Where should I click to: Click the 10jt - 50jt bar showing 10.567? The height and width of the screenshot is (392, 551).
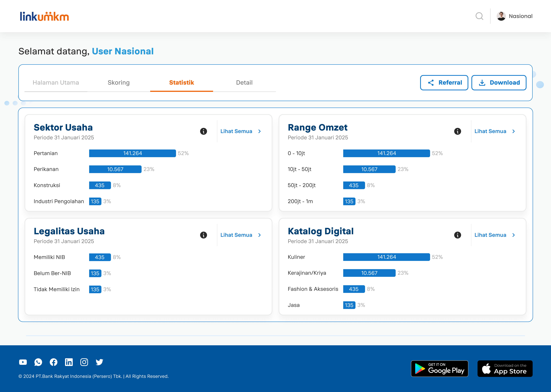pos(369,169)
